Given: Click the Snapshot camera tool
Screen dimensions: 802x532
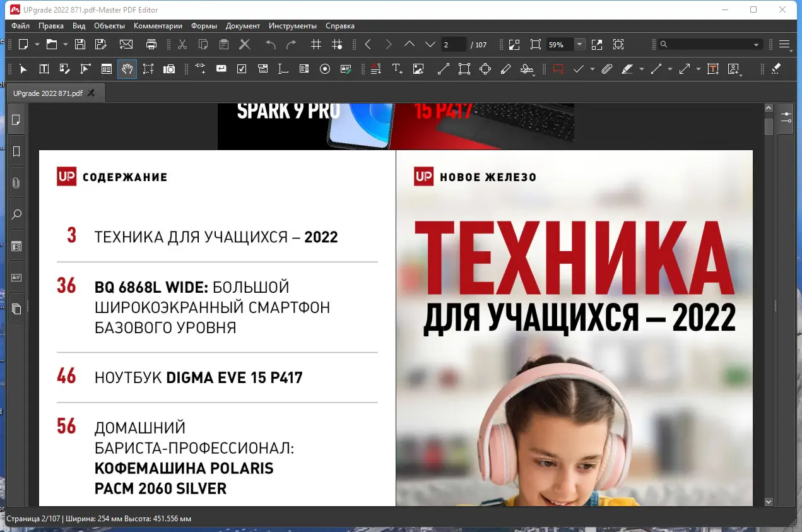Looking at the screenshot, I should pyautogui.click(x=168, y=69).
